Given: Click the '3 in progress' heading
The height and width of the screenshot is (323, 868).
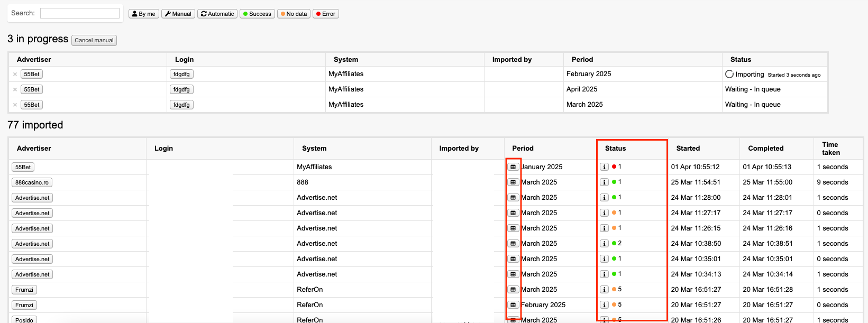Looking at the screenshot, I should (x=38, y=39).
